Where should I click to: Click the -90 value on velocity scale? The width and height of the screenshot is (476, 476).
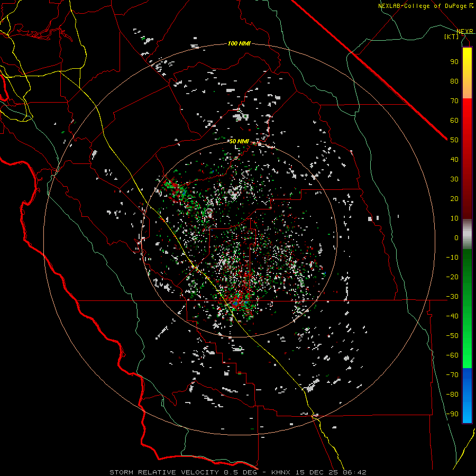tap(452, 414)
